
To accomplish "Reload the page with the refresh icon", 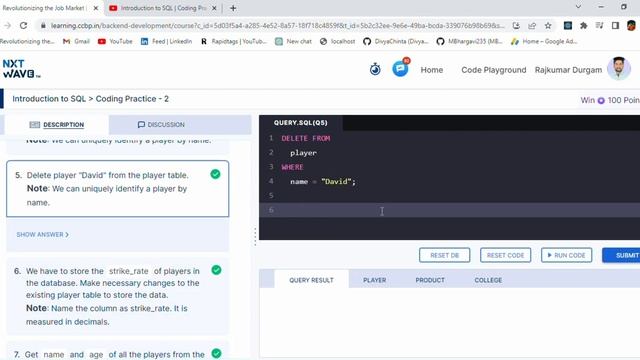I will click(24, 26).
